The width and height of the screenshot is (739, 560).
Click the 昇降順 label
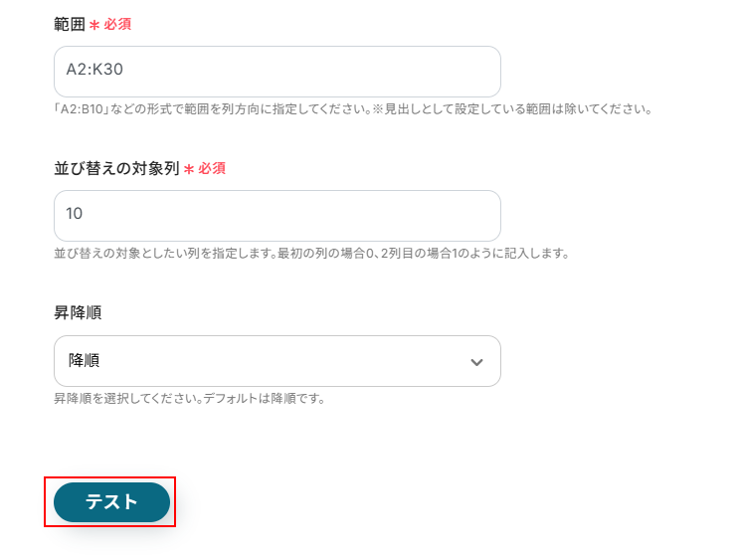[x=77, y=312]
